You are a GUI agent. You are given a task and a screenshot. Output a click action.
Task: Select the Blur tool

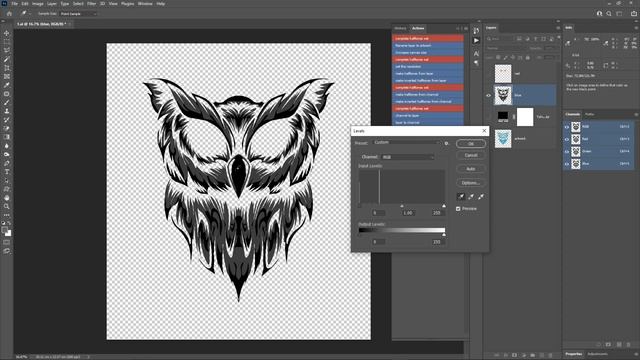[7, 146]
